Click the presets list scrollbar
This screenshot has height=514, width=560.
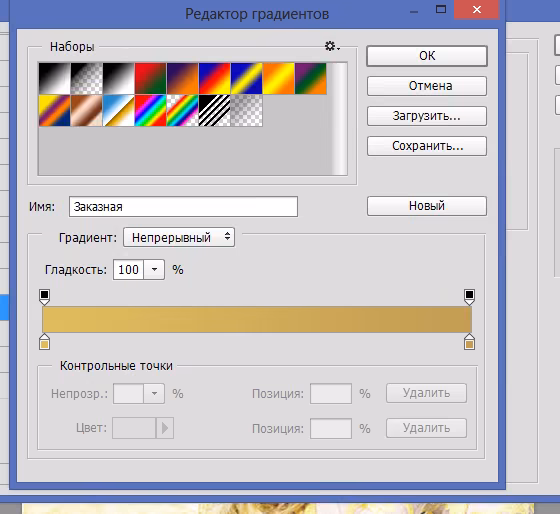coord(340,119)
